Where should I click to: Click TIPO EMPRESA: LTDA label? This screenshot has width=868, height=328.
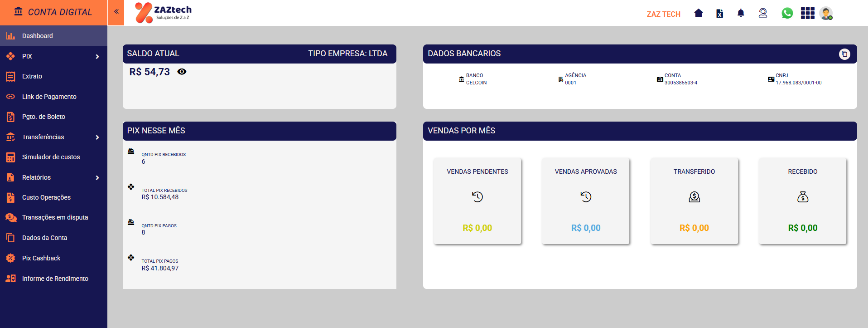coord(348,54)
